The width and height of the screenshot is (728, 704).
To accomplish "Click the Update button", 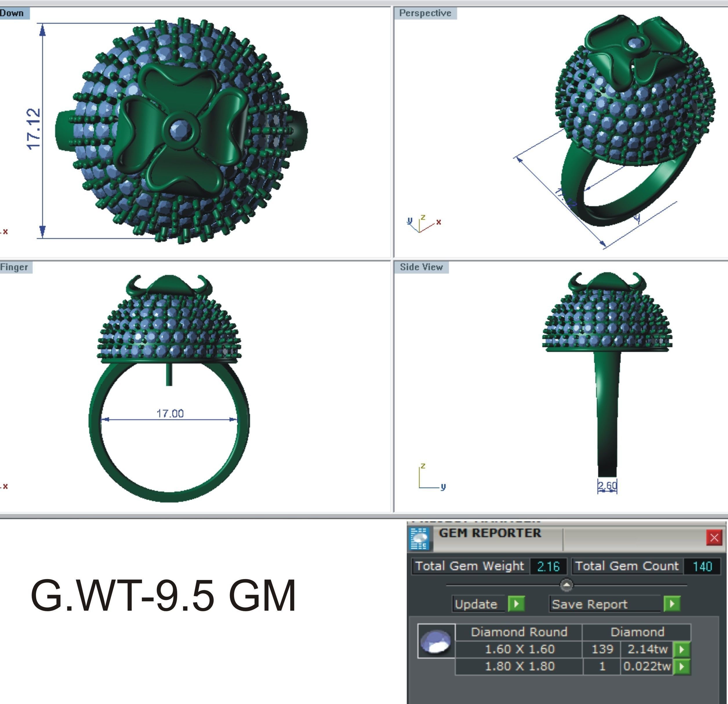I will [x=478, y=604].
